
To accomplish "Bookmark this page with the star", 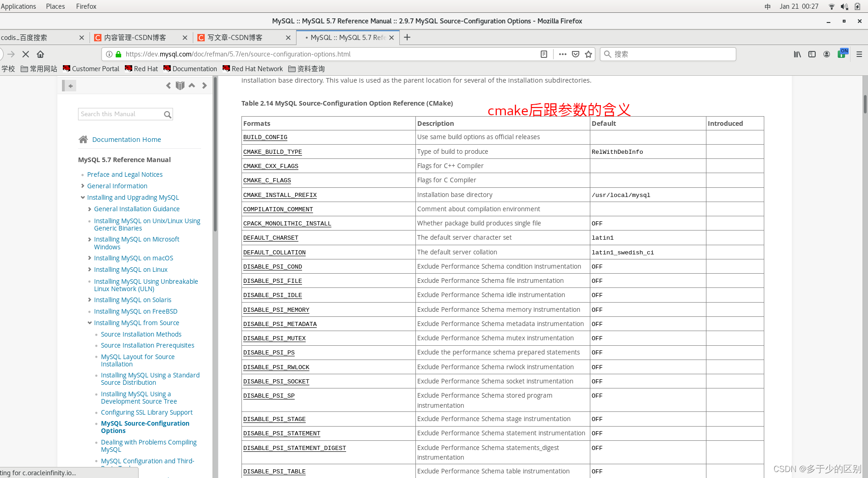I will click(x=588, y=54).
